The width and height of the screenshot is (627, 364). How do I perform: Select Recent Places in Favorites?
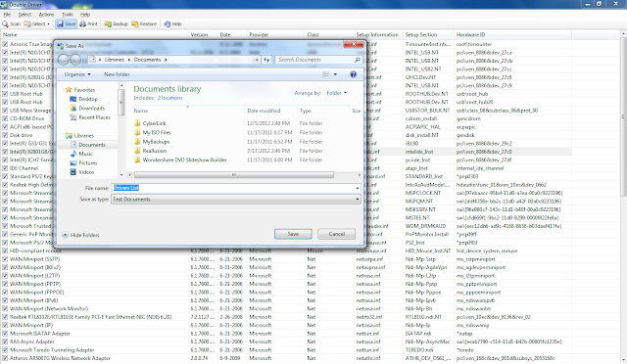tap(94, 117)
